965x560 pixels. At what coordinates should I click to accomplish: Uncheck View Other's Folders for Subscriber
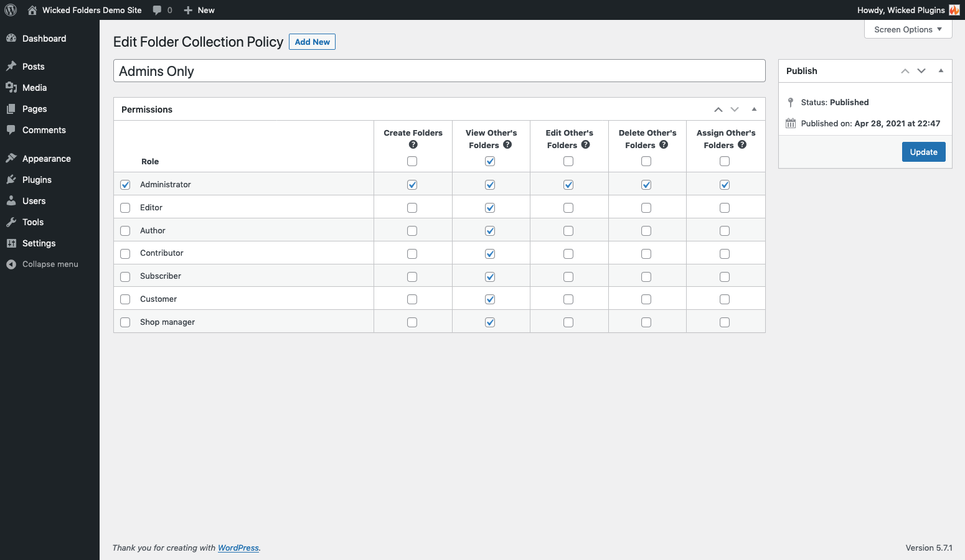[490, 277]
